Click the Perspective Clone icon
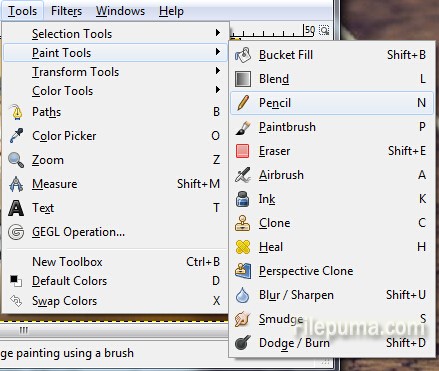This screenshot has width=439, height=371. [x=243, y=271]
